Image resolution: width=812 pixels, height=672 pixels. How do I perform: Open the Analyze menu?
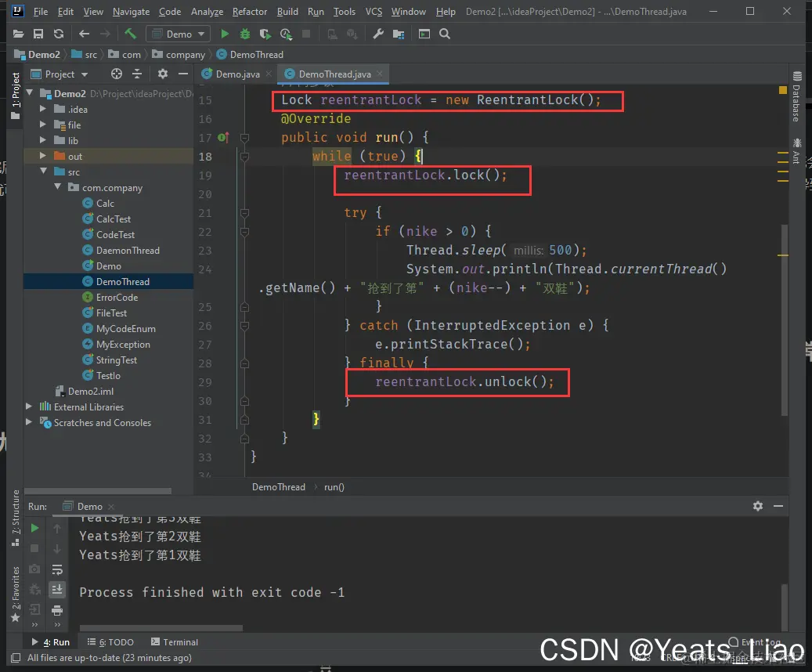[x=208, y=12]
